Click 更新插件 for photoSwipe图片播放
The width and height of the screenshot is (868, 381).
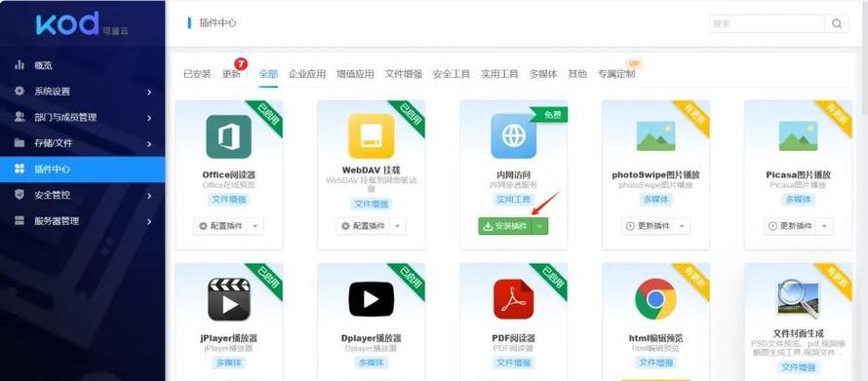pyautogui.click(x=648, y=226)
